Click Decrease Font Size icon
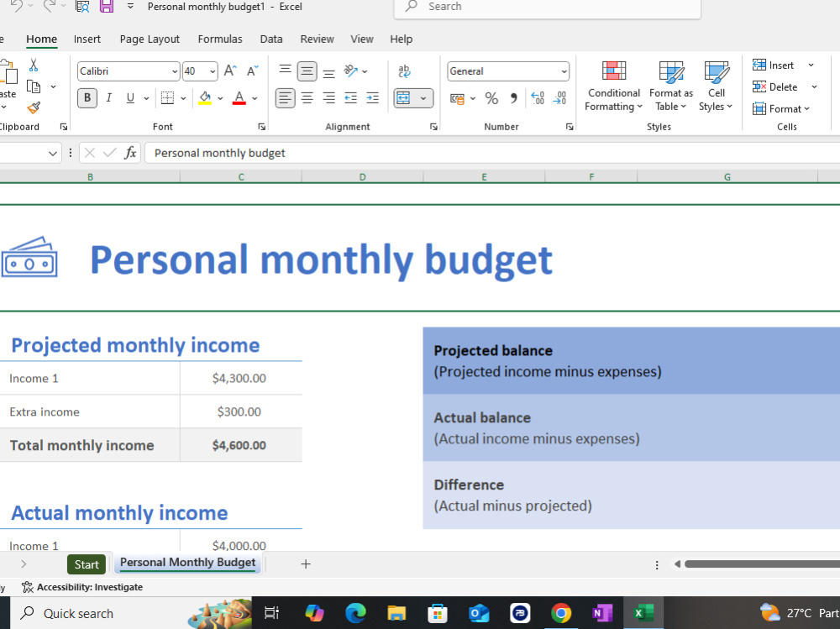The height and width of the screenshot is (629, 840). [x=252, y=71]
